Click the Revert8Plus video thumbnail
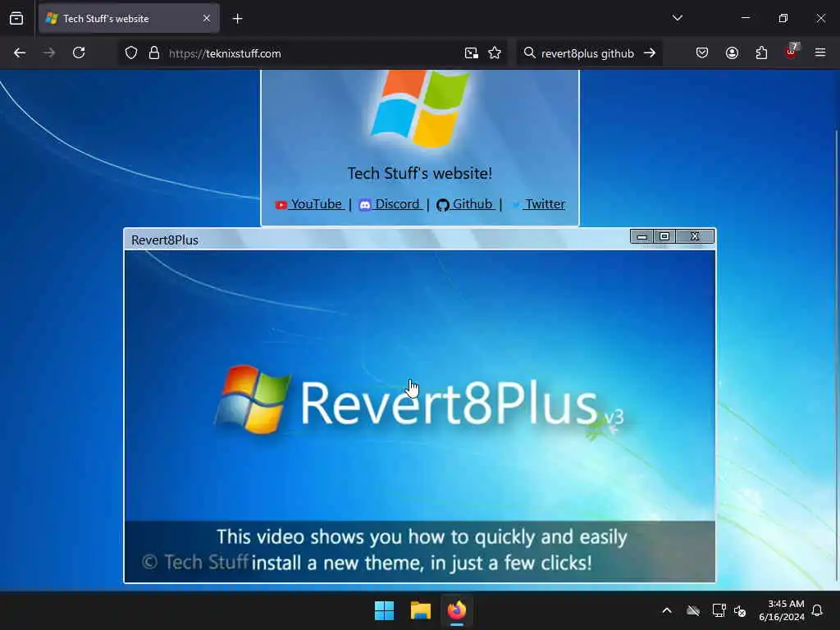 tap(419, 416)
